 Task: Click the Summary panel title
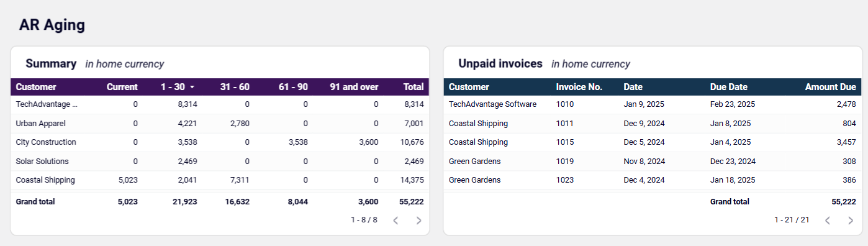[51, 63]
